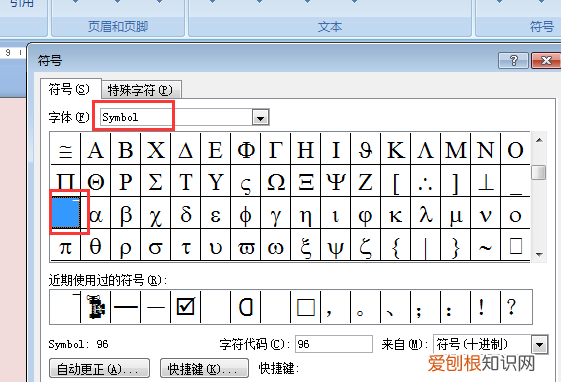The height and width of the screenshot is (382, 561).
Task: Select the lowercase delta δ symbol
Action: pyautogui.click(x=186, y=213)
